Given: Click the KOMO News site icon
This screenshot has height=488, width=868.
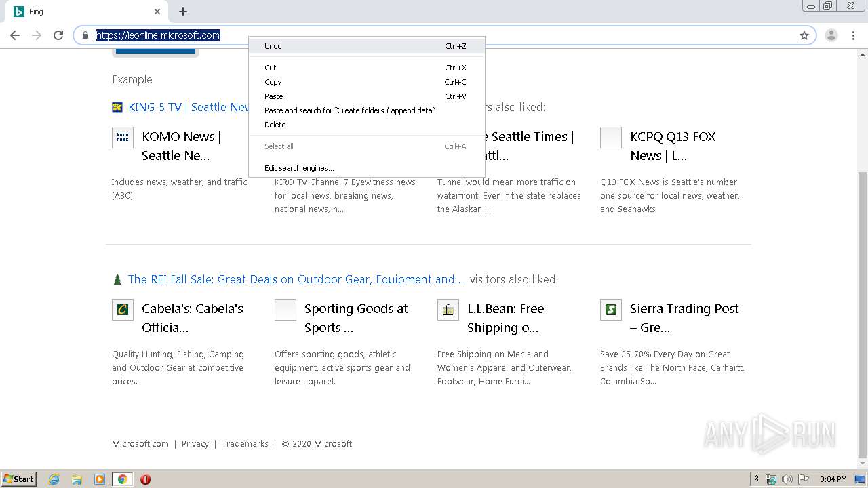Looking at the screenshot, I should pyautogui.click(x=123, y=138).
